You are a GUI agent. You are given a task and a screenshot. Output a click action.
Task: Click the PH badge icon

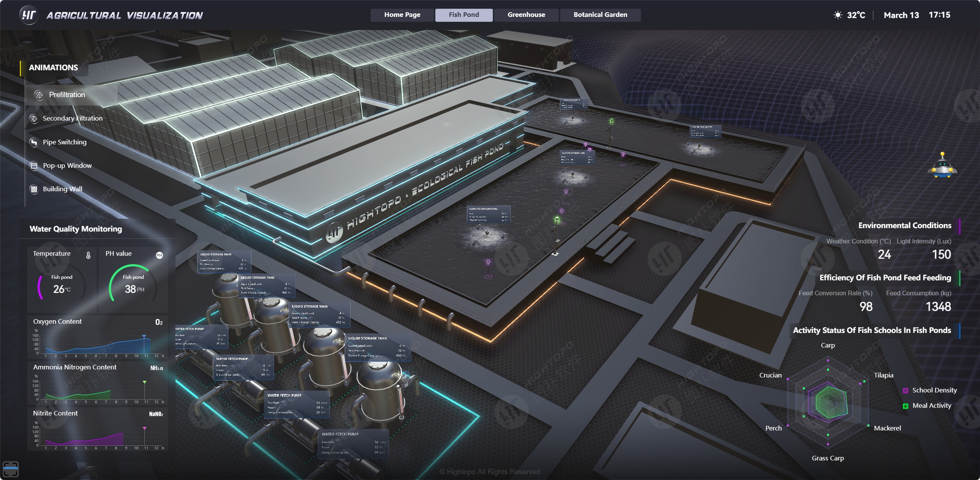(x=159, y=255)
